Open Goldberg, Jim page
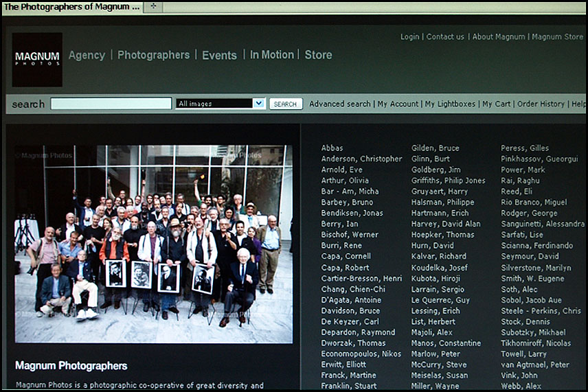Image resolution: width=588 pixels, height=392 pixels. pos(436,170)
